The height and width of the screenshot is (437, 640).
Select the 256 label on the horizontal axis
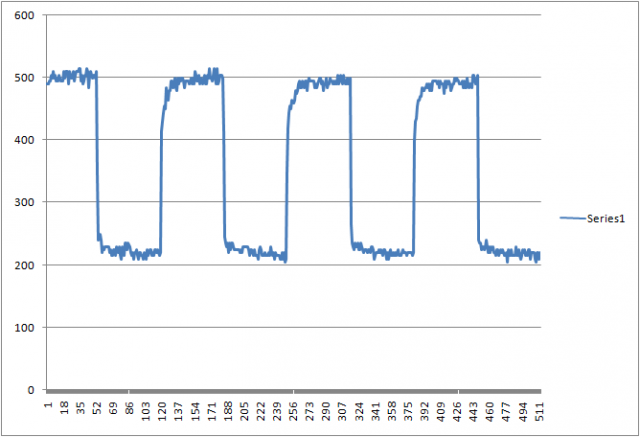tap(293, 411)
